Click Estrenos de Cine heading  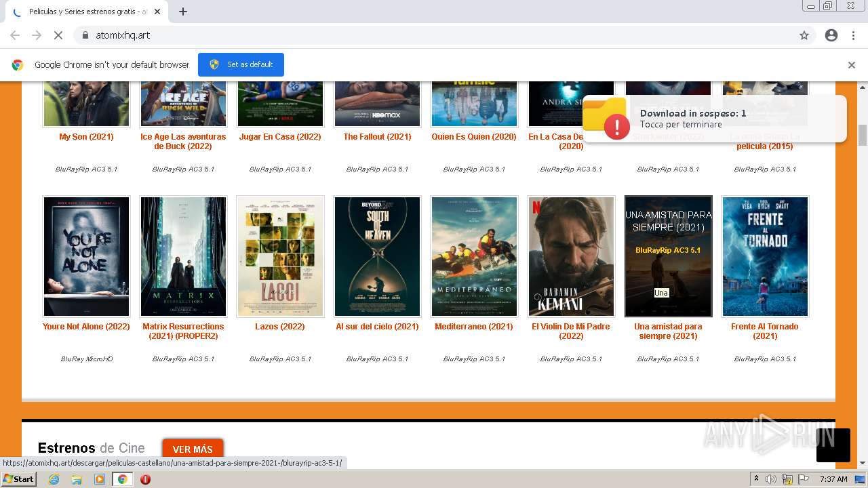point(91,448)
